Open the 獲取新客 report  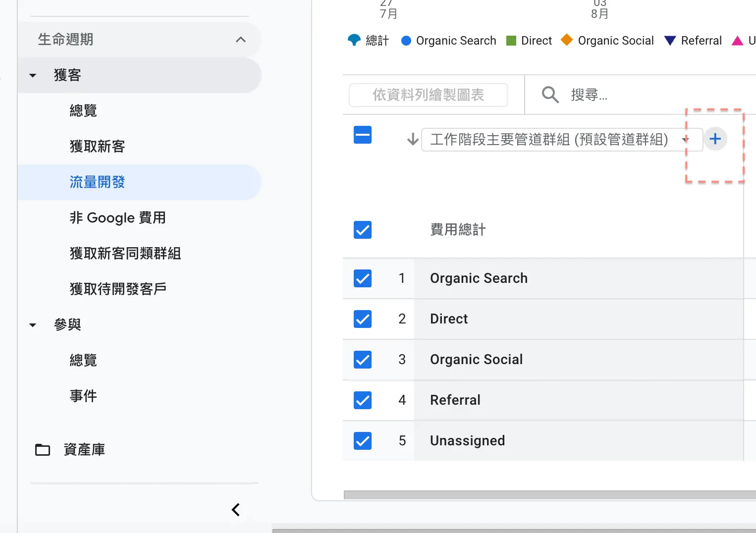tap(97, 147)
